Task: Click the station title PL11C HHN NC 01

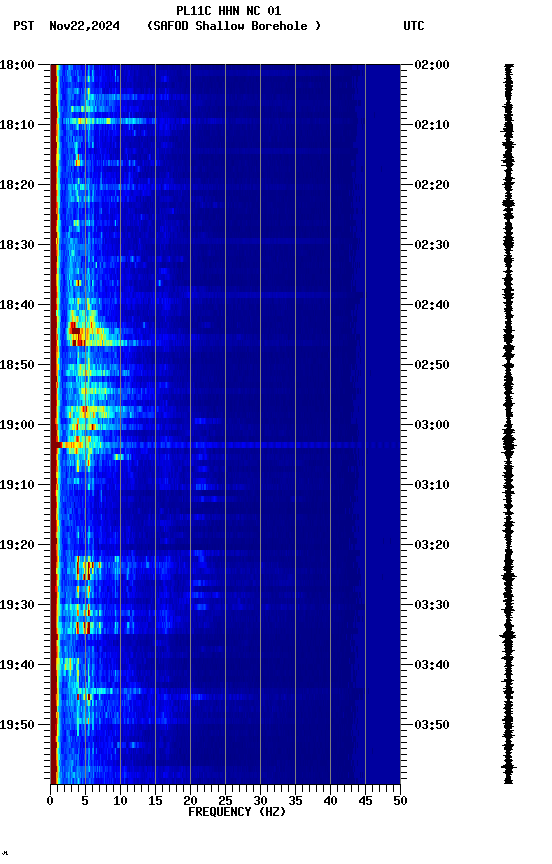Action: point(229,10)
